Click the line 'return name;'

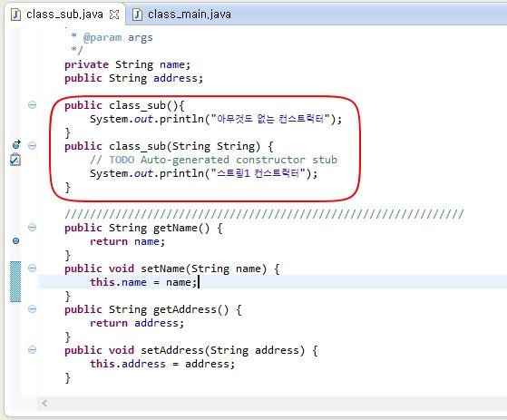127,241
